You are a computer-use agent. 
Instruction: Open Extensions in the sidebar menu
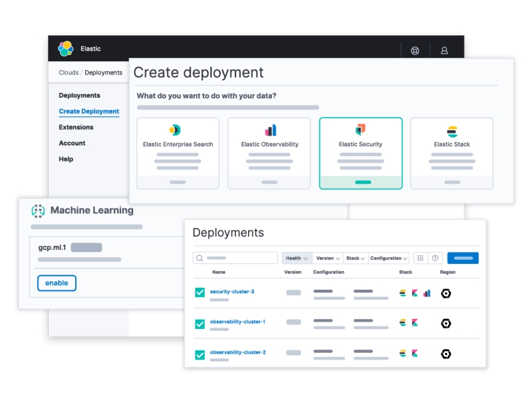[76, 128]
